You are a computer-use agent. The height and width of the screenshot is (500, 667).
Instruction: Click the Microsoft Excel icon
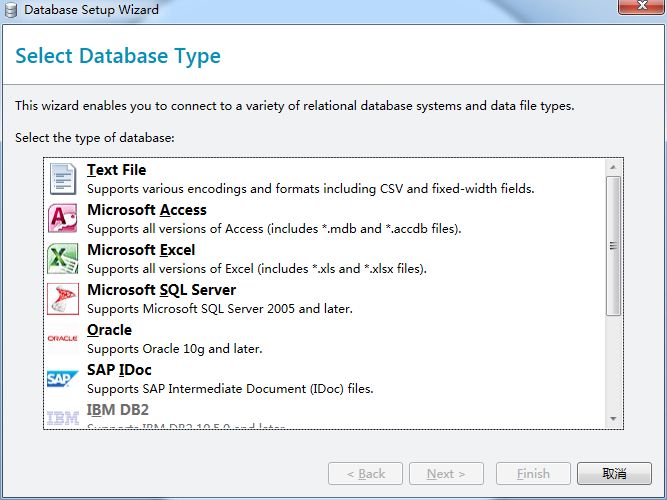click(x=63, y=258)
